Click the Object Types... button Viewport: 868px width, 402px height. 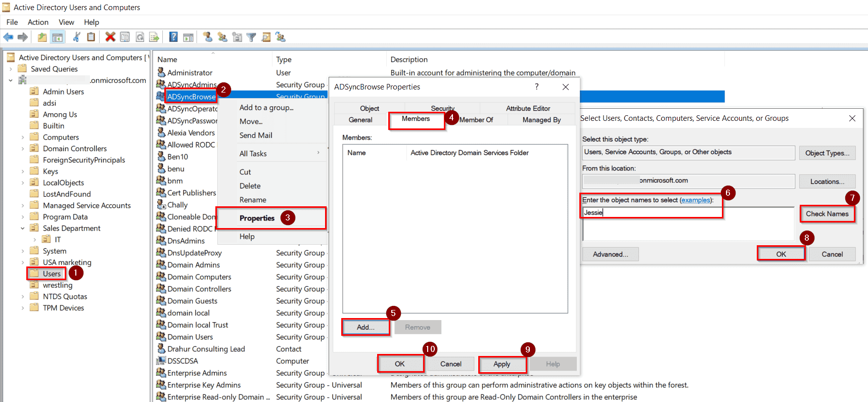point(827,153)
